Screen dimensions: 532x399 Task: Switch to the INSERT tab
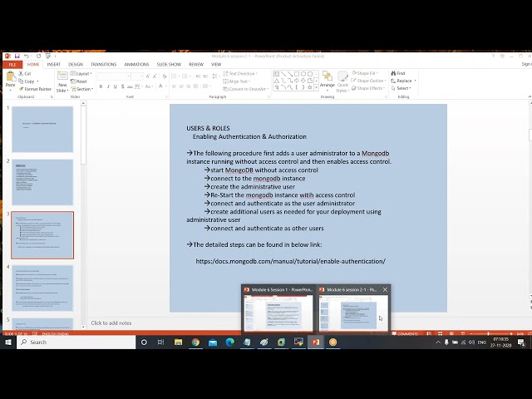click(53, 65)
